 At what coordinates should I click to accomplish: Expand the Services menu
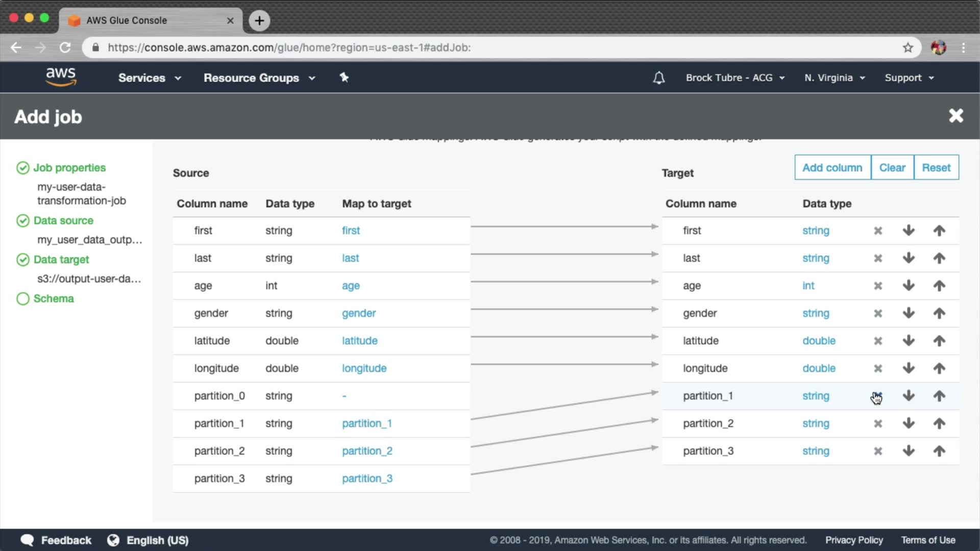pos(150,78)
